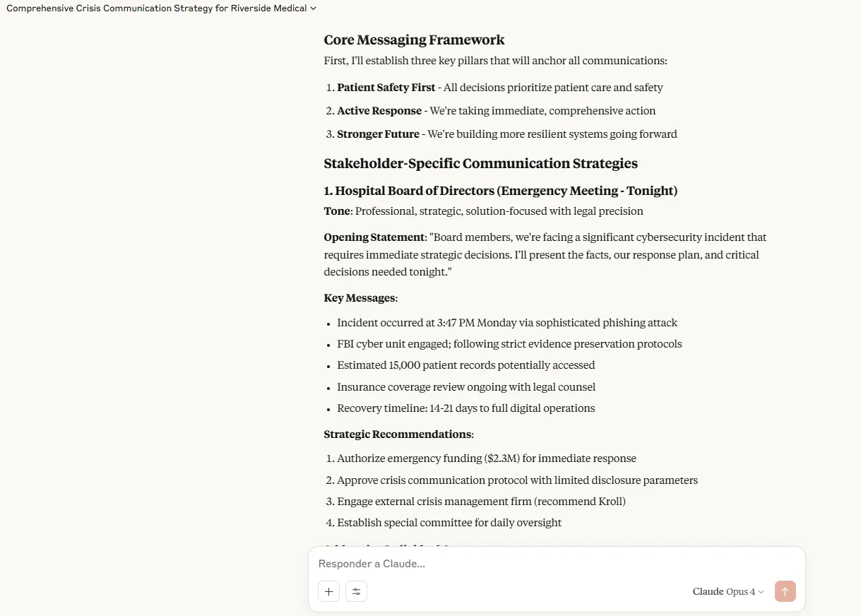Click the plus attachment button
Viewport: 861px width, 616px height.
(x=329, y=591)
